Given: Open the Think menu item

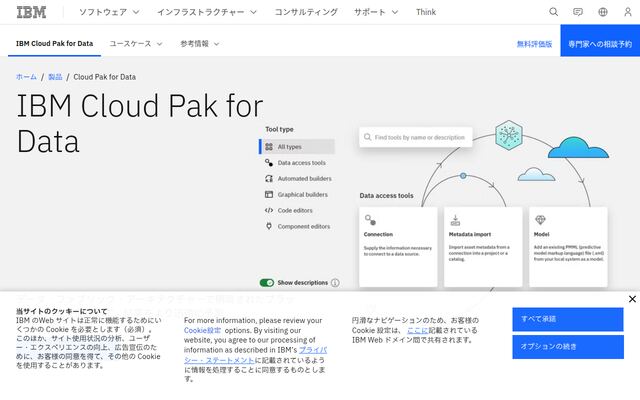Looking at the screenshot, I should pyautogui.click(x=426, y=12).
